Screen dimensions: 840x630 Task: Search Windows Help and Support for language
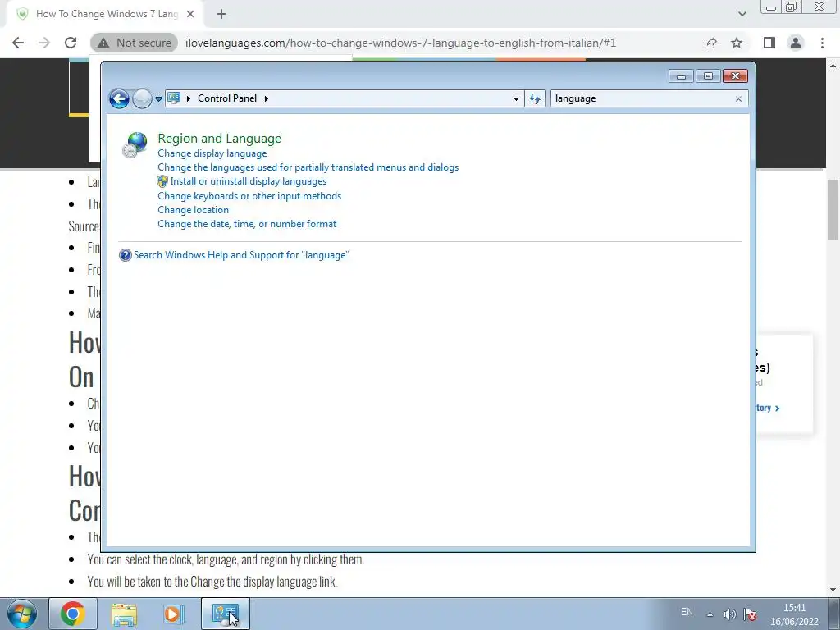(x=241, y=255)
